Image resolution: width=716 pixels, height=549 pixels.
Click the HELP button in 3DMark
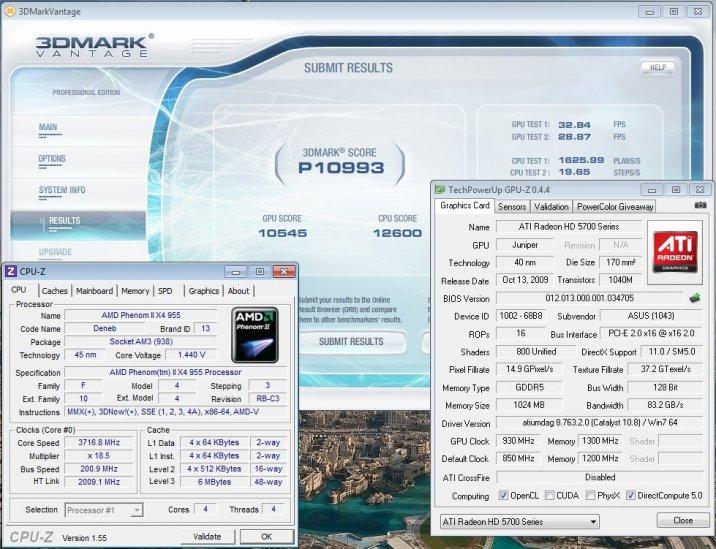coord(658,67)
